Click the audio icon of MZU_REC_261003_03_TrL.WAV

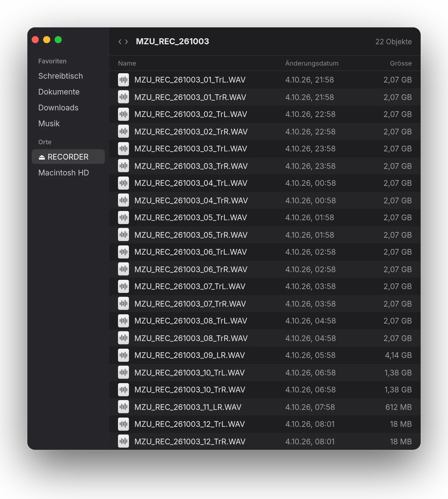click(124, 149)
